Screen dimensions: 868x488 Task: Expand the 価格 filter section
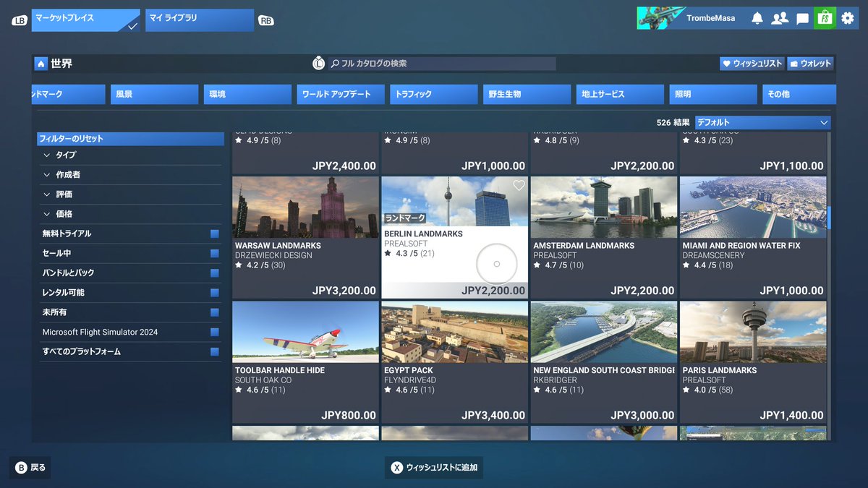131,214
